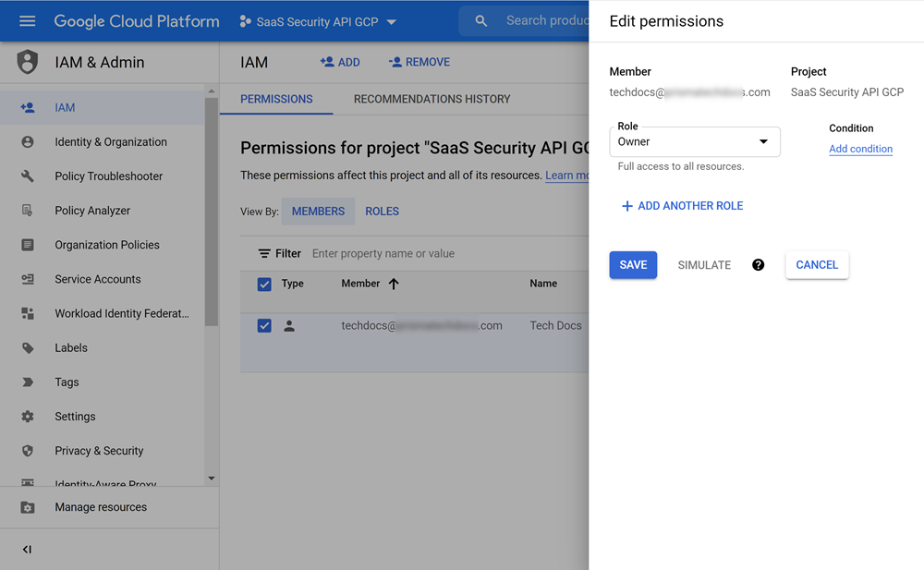The height and width of the screenshot is (570, 924).
Task: Click the Privacy & Security shield icon
Action: click(x=28, y=451)
